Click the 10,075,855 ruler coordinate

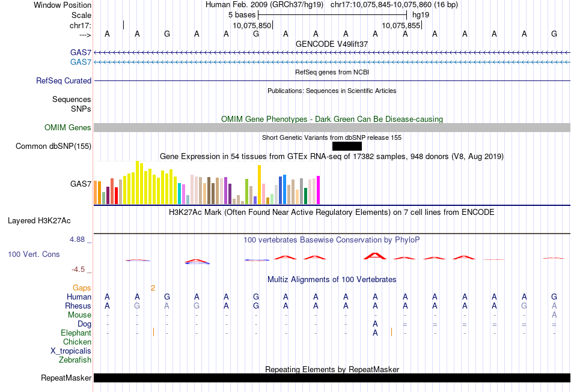pos(401,25)
